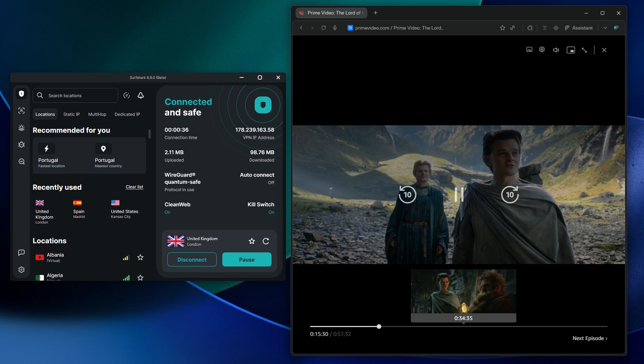Viewport: 644px width, 364px height.
Task: Reload the browser page
Action: tap(324, 28)
